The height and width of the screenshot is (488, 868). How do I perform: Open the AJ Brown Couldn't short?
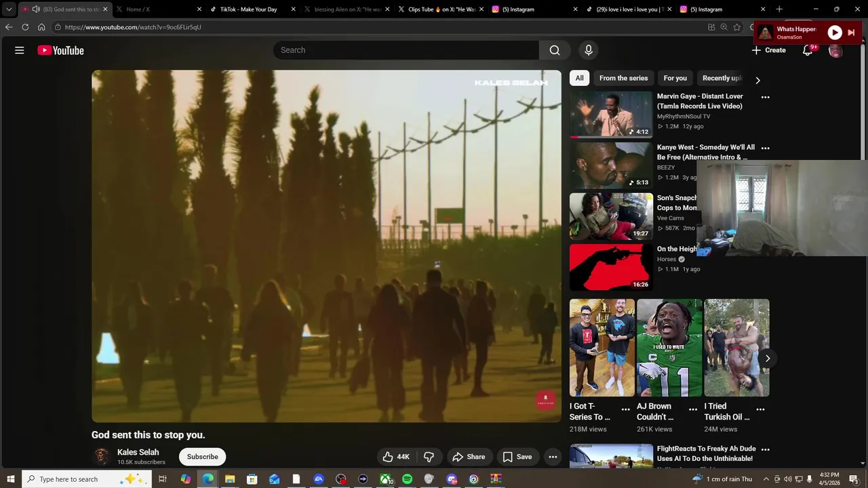click(669, 348)
